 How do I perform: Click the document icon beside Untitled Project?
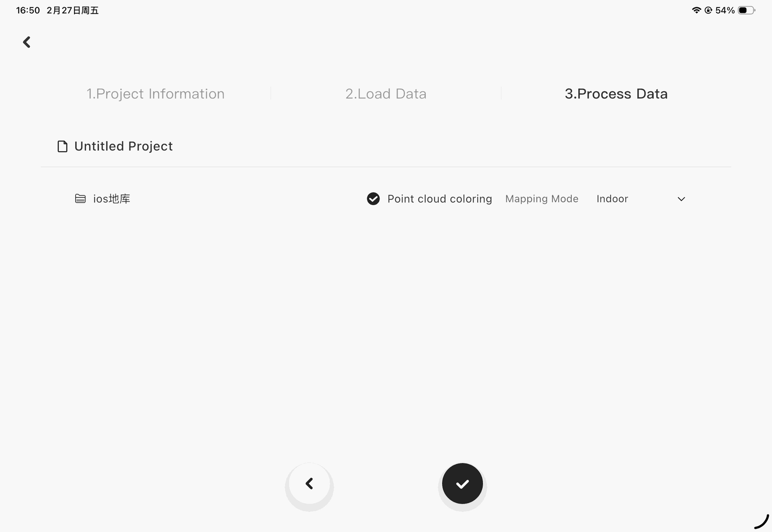pos(62,146)
